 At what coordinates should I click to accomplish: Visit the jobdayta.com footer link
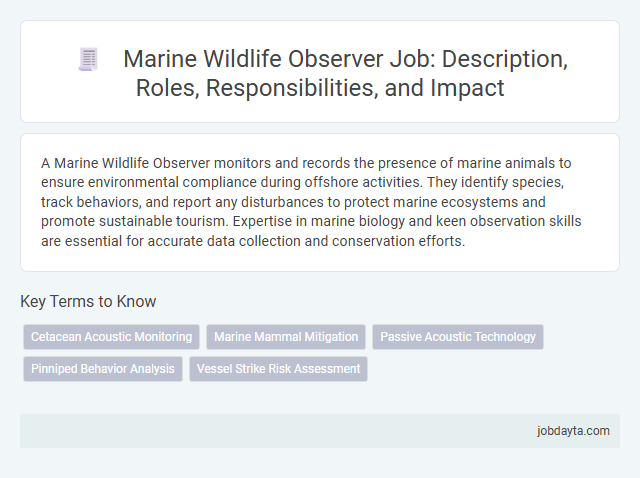click(573, 431)
